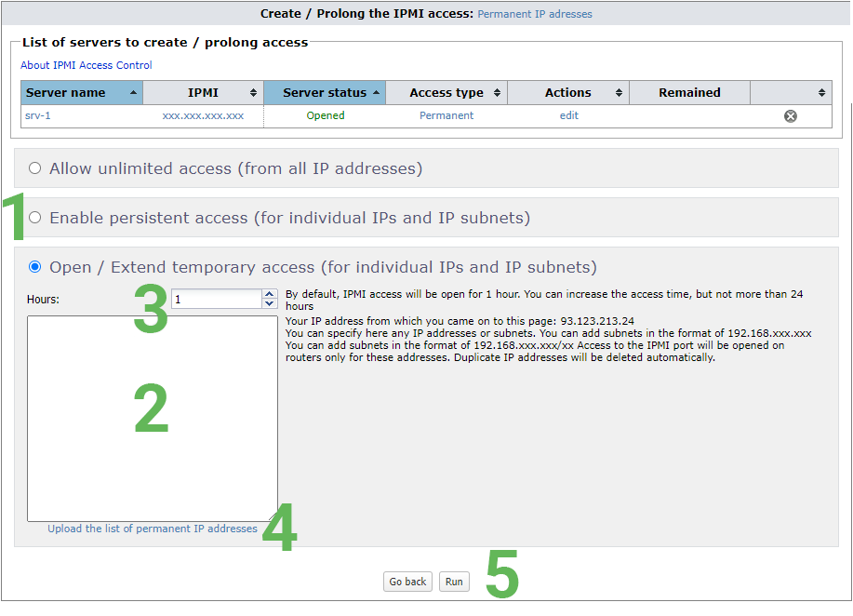Open Permanent IP adresses header link

[x=535, y=14]
